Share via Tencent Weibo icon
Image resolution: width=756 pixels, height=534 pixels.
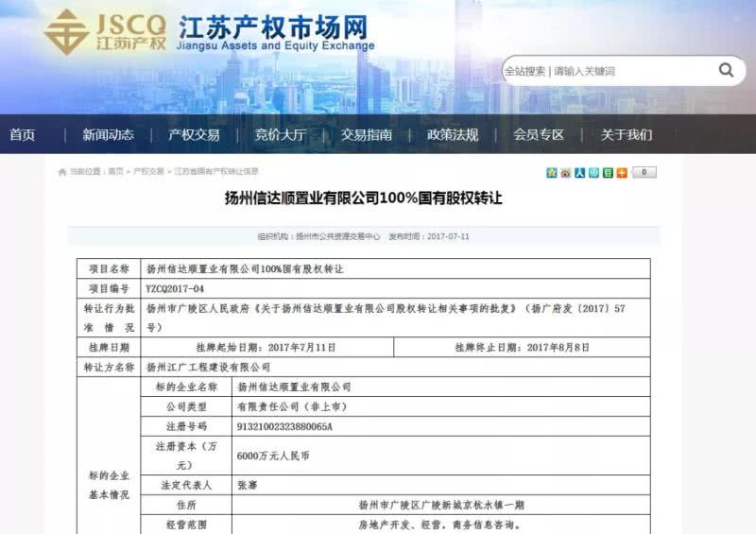(593, 172)
